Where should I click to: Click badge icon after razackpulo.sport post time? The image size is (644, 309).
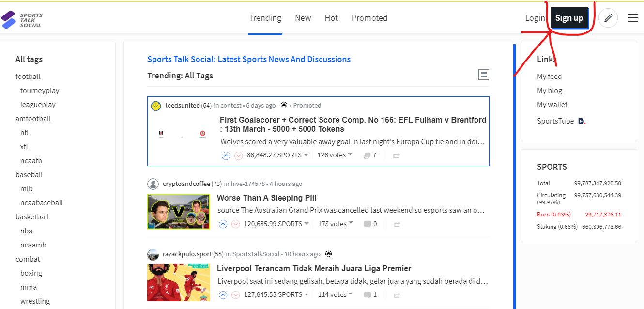coord(329,254)
